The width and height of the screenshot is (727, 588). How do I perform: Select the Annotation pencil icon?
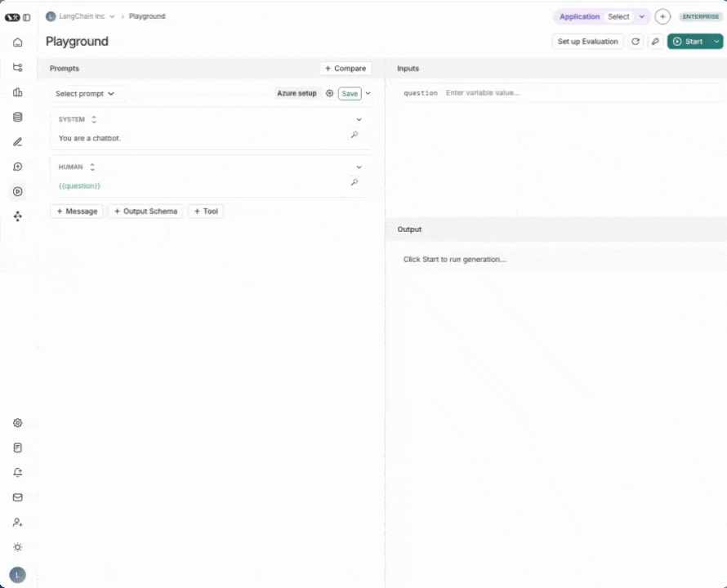17,141
